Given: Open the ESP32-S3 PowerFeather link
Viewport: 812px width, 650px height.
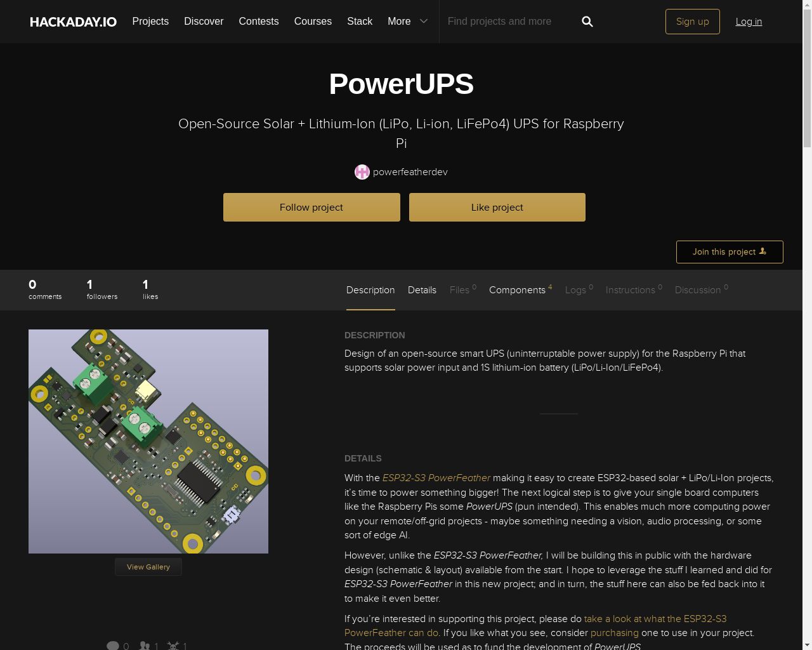Looking at the screenshot, I should 436,478.
